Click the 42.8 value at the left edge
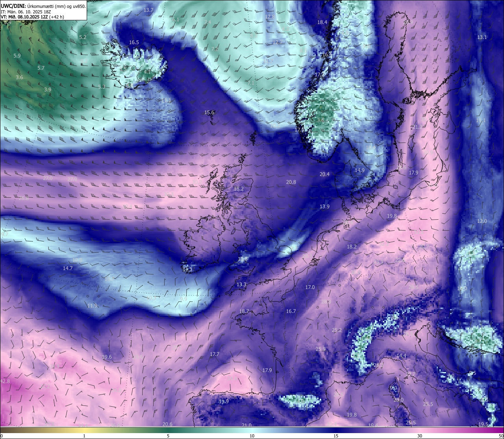Image resolution: width=504 pixels, height=439 pixels. [x=5, y=382]
